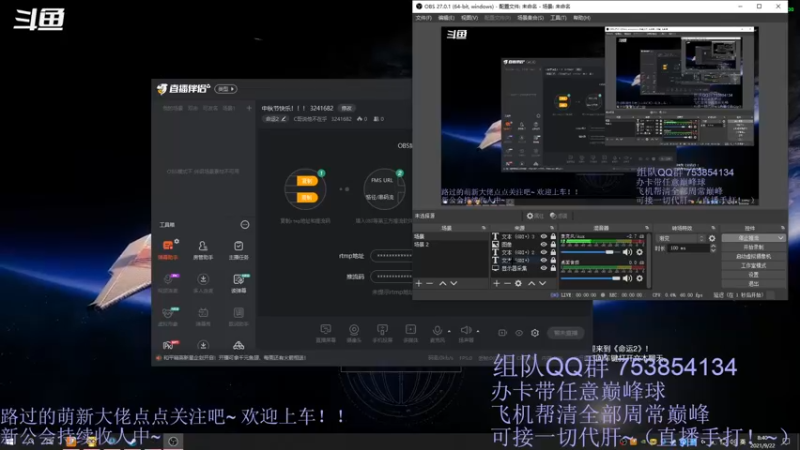The height and width of the screenshot is (450, 800).
Task: Click the 推流码 field in Douyu
Action: [x=391, y=277]
